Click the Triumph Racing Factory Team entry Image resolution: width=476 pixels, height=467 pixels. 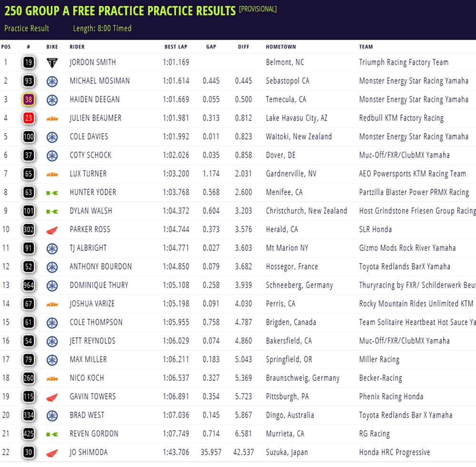tap(404, 62)
